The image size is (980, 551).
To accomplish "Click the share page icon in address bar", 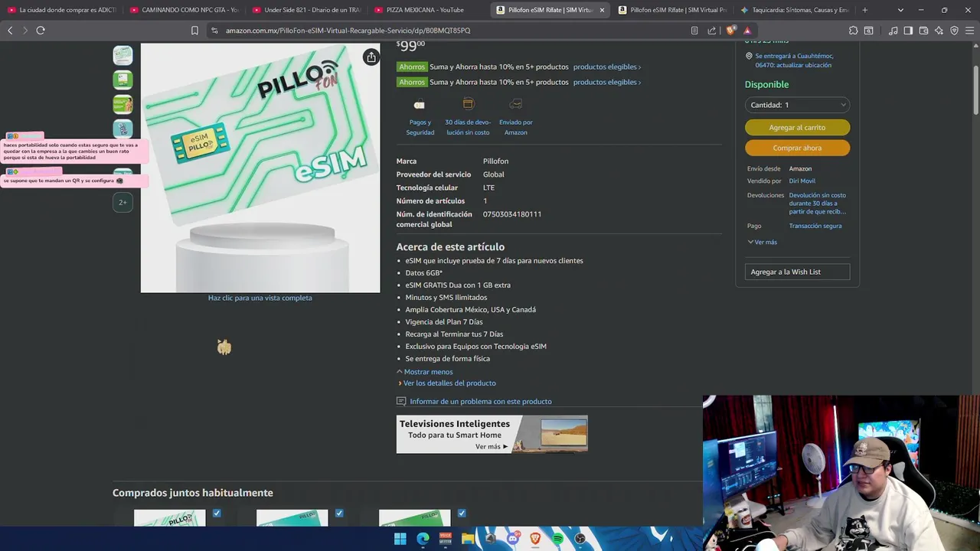I will (x=712, y=31).
